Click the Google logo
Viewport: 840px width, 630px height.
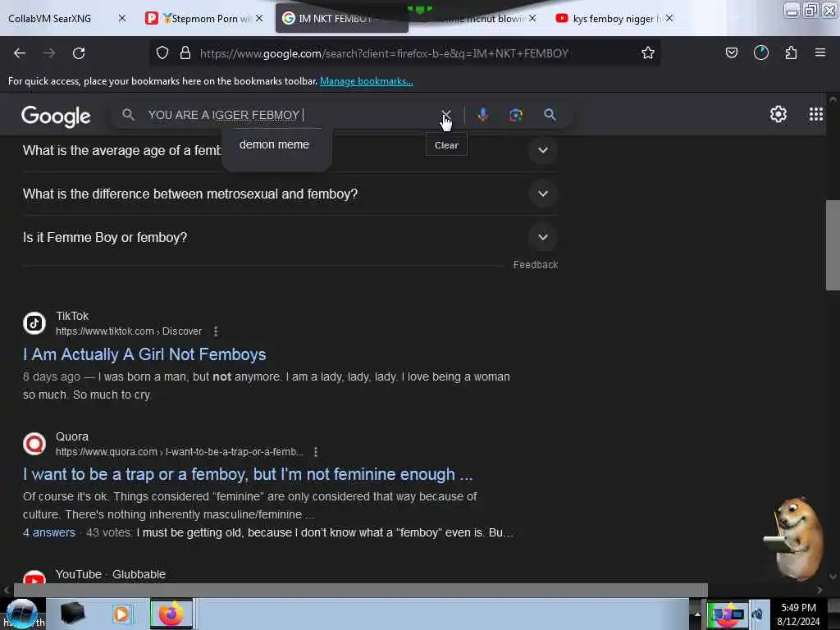pos(56,116)
